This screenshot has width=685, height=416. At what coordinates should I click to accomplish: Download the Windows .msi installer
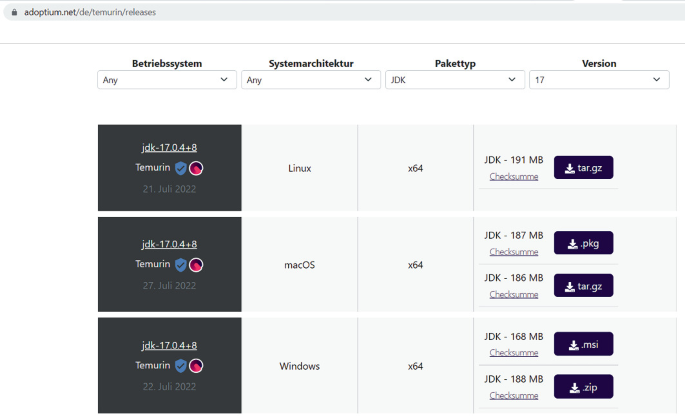[x=583, y=344]
